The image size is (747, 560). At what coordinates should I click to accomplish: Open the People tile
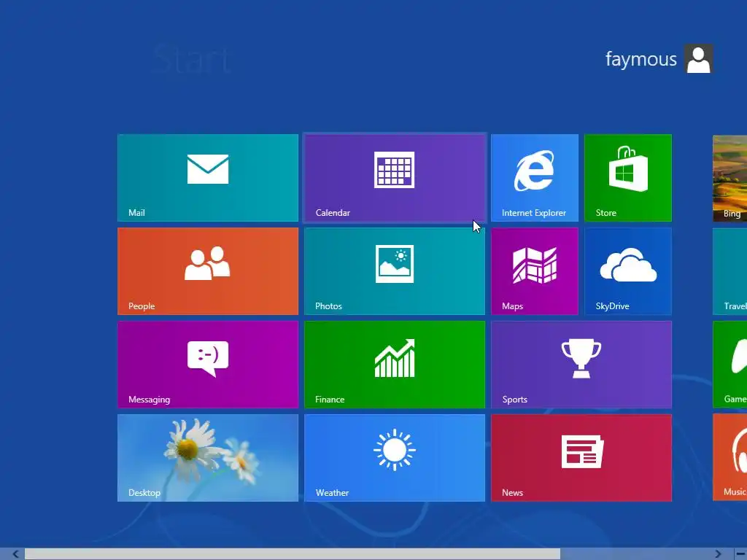208,271
